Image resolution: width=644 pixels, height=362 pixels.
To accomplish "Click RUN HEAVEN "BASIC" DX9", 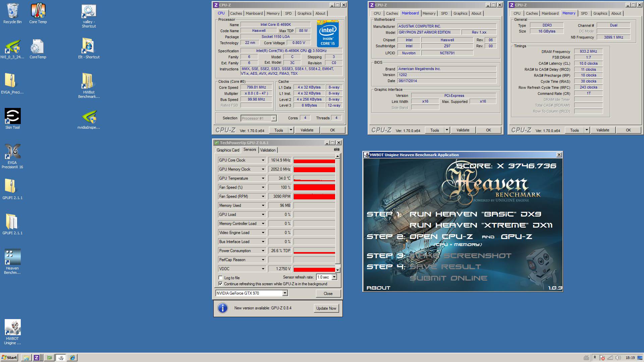I will coord(475,214).
